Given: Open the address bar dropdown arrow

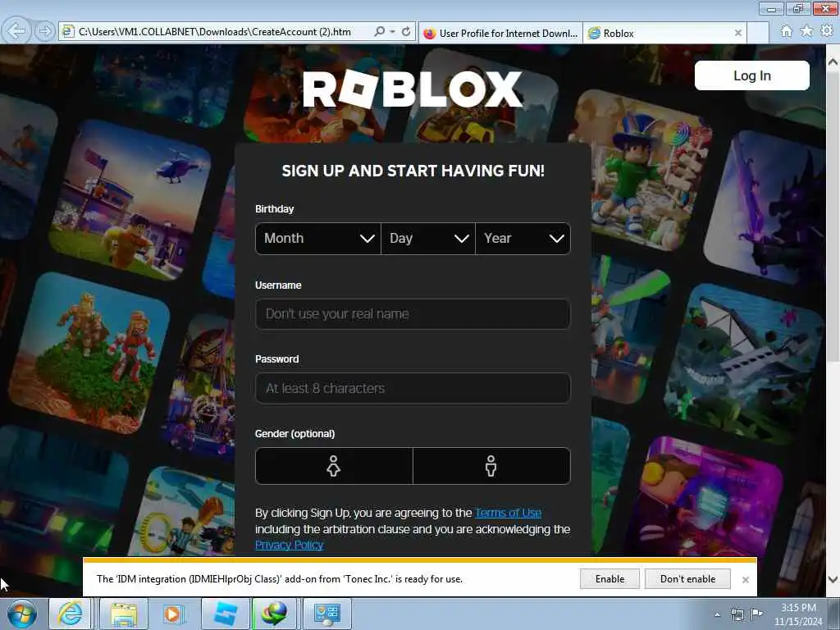Looking at the screenshot, I should [393, 32].
